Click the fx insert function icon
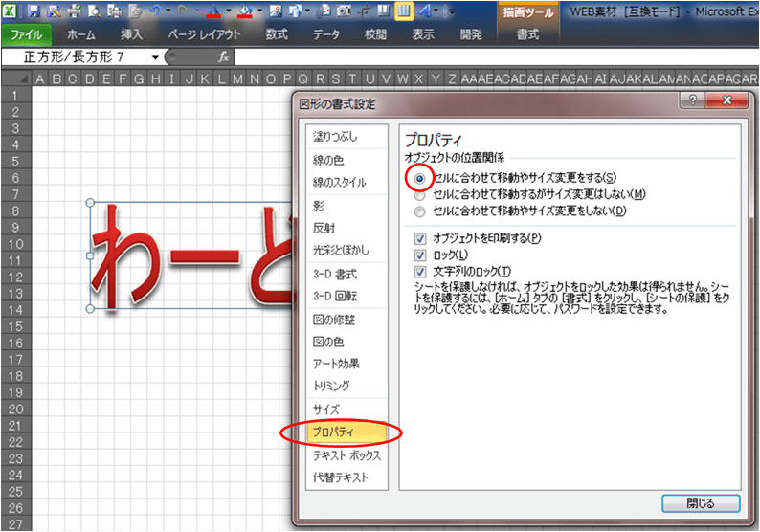This screenshot has height=532, width=760. pyautogui.click(x=223, y=56)
